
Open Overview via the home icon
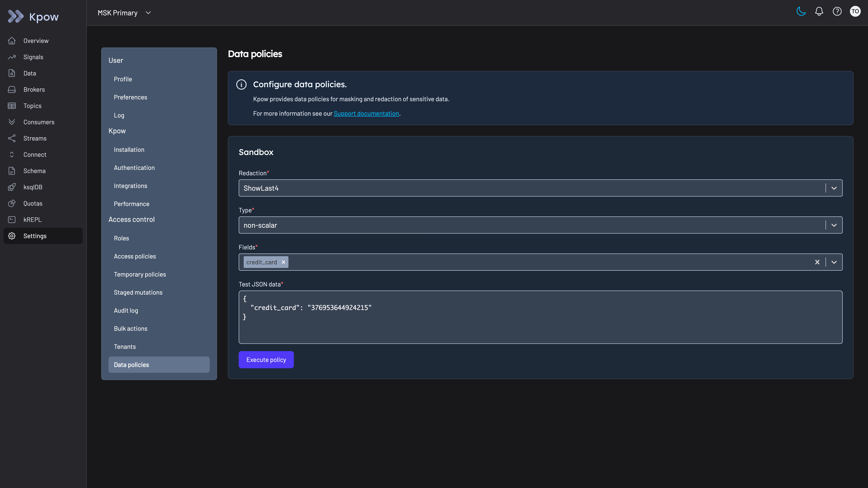pos(12,41)
